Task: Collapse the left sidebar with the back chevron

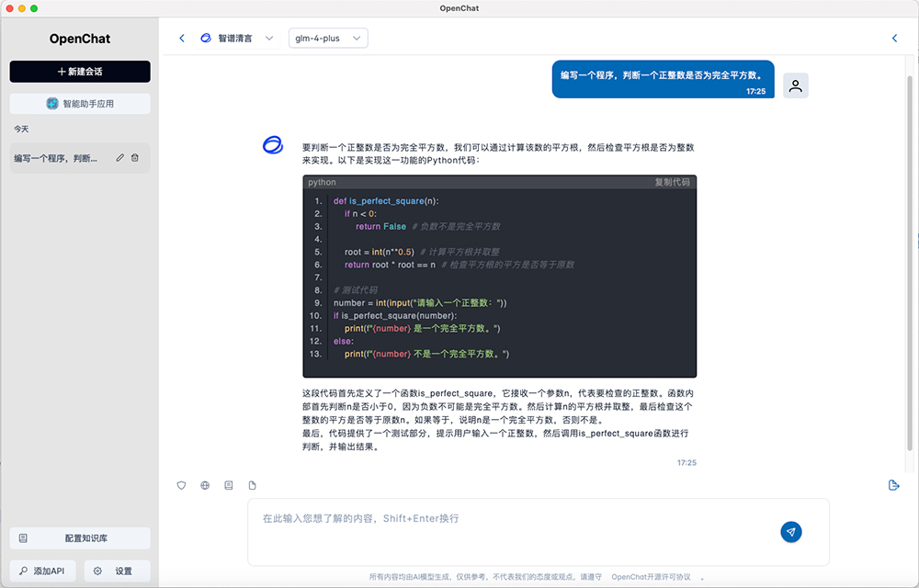Action: [182, 39]
